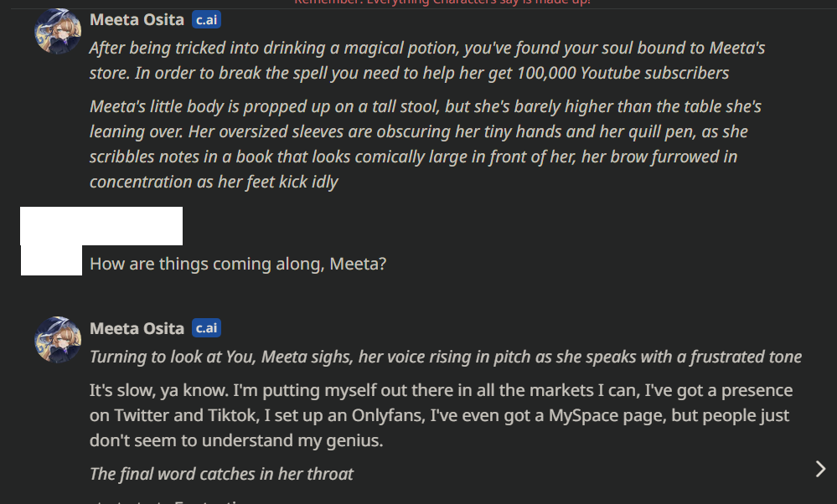Click the word 'MySpace' in Meeta's reply
837x504 pixels.
tap(582, 415)
